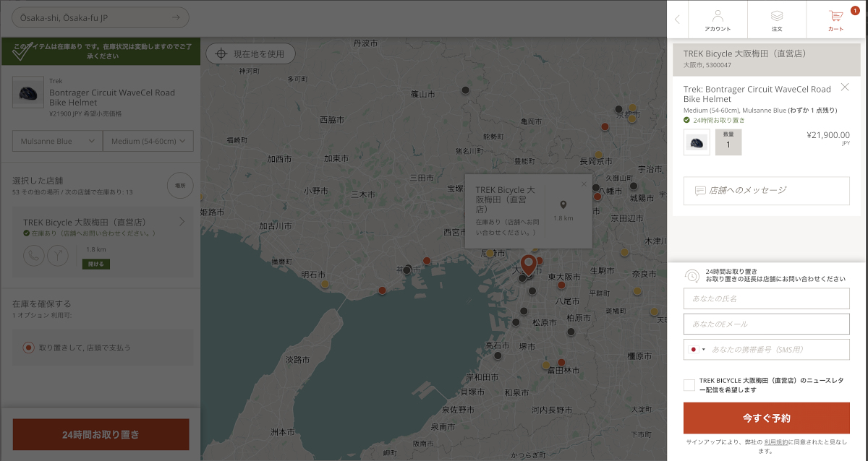868x461 pixels.
Task: Click the red selected store map pin
Action: coord(529,264)
